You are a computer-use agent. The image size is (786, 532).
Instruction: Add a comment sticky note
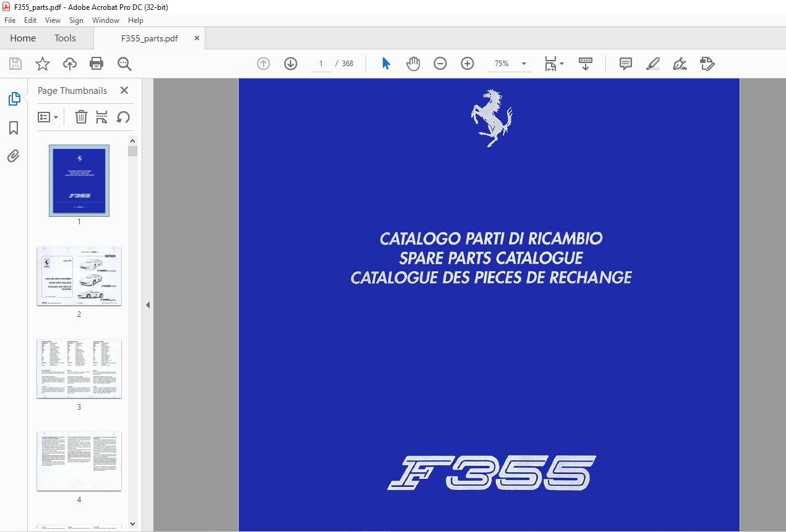pyautogui.click(x=626, y=64)
